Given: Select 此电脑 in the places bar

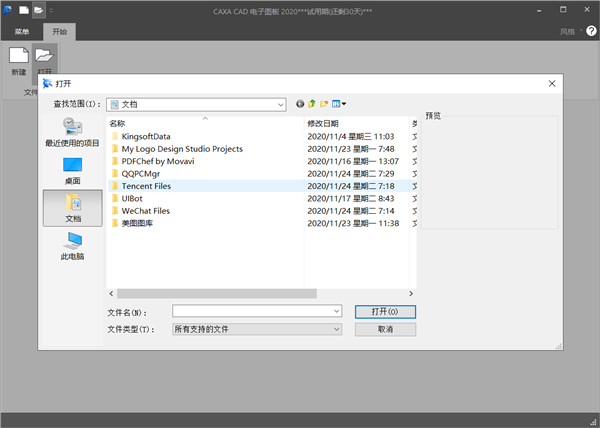Looking at the screenshot, I should click(72, 246).
